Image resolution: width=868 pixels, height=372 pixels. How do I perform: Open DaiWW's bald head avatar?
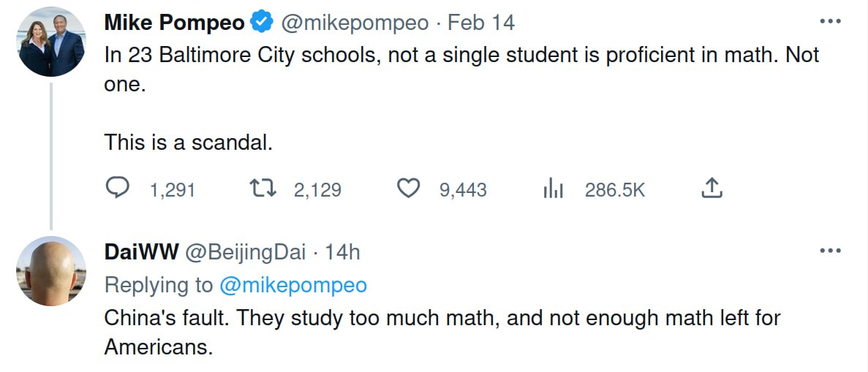pos(51,271)
